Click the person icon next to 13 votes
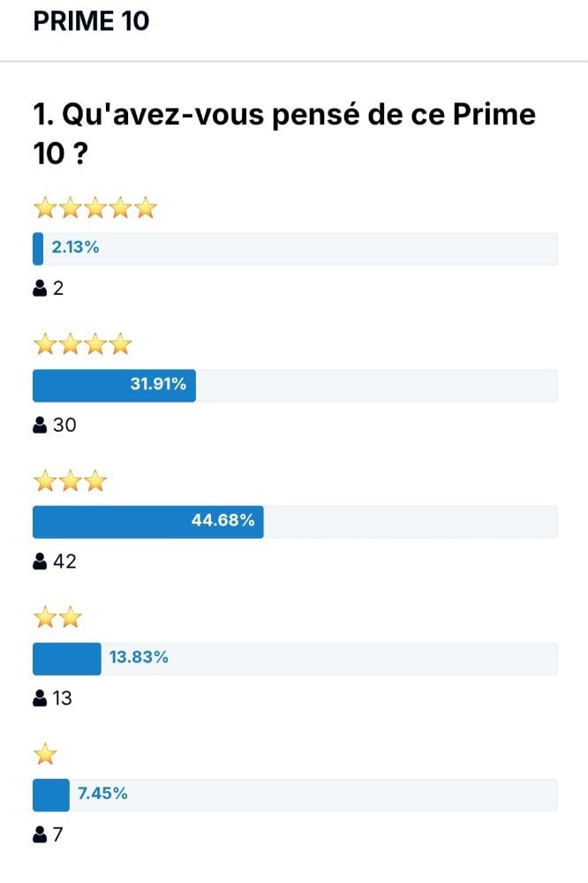 tap(40, 698)
